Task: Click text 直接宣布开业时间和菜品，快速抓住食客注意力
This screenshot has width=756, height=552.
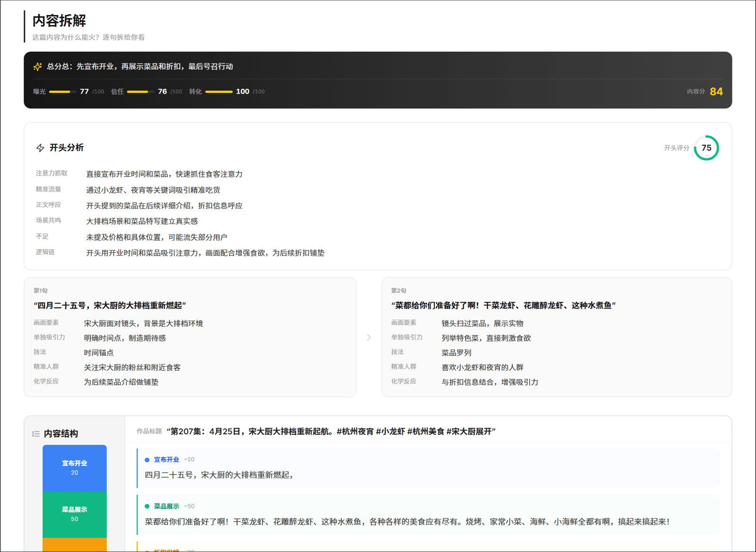Action: [164, 174]
